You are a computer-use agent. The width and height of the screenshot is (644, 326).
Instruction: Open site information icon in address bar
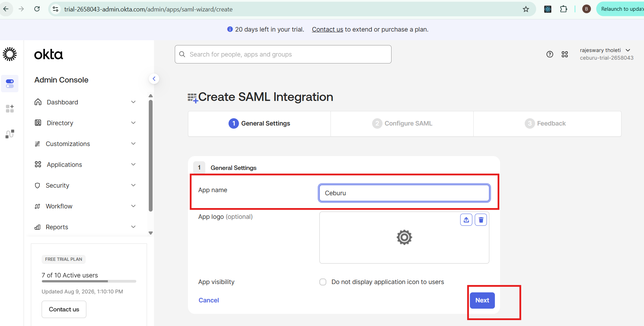coord(55,9)
